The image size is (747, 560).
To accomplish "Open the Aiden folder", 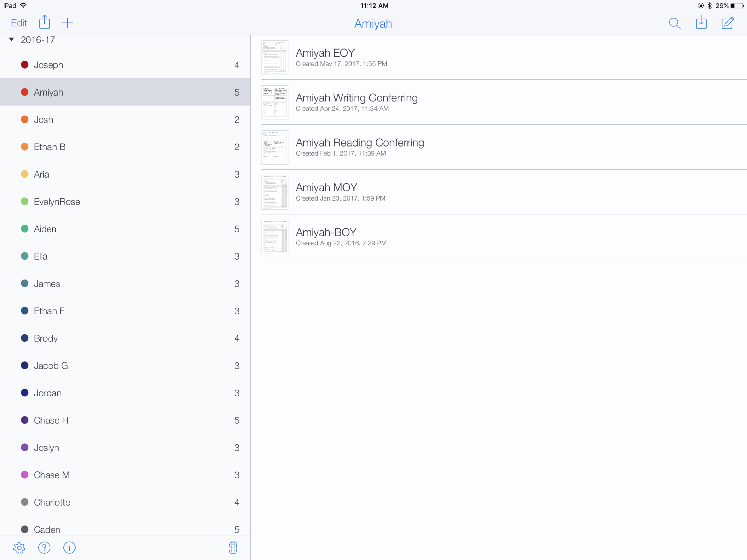I will (x=125, y=229).
